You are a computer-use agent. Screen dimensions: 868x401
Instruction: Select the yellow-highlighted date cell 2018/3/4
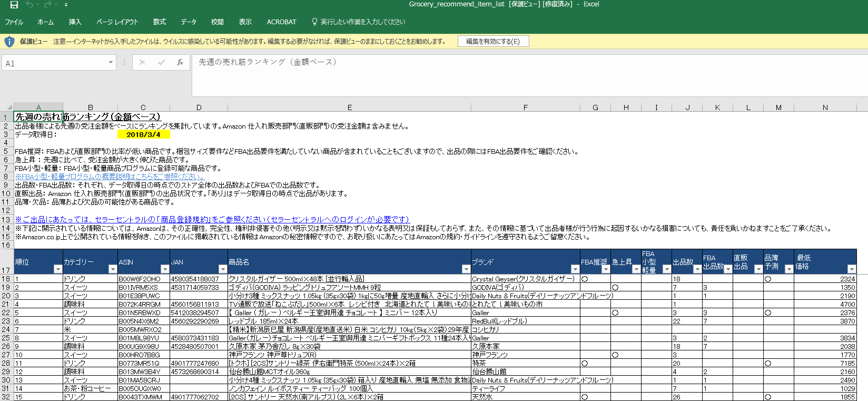(143, 134)
